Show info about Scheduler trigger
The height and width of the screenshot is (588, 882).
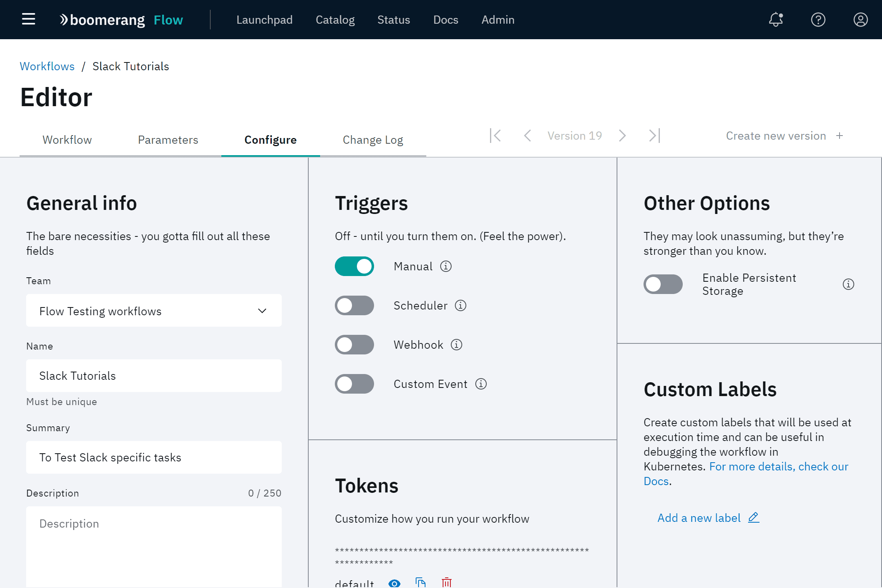point(461,305)
